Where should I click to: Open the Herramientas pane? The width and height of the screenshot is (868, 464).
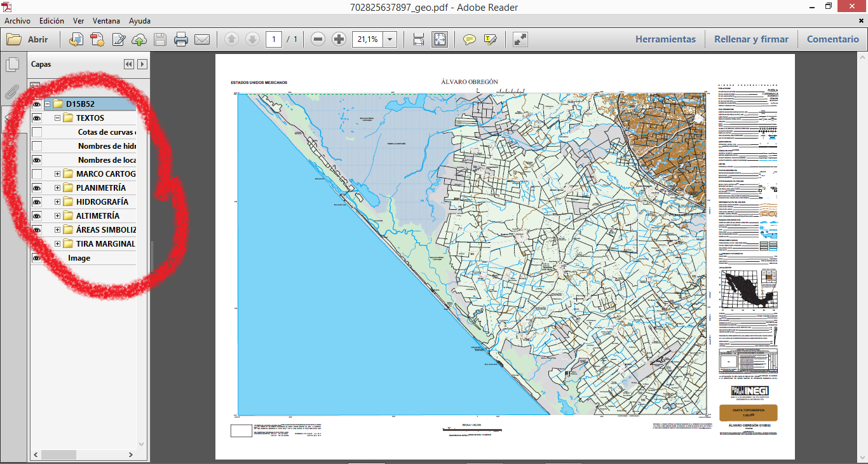point(665,39)
